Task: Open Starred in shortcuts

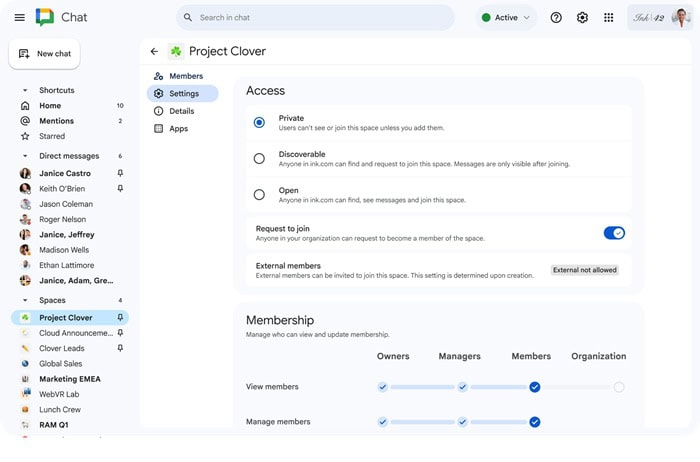Action: pos(70,136)
